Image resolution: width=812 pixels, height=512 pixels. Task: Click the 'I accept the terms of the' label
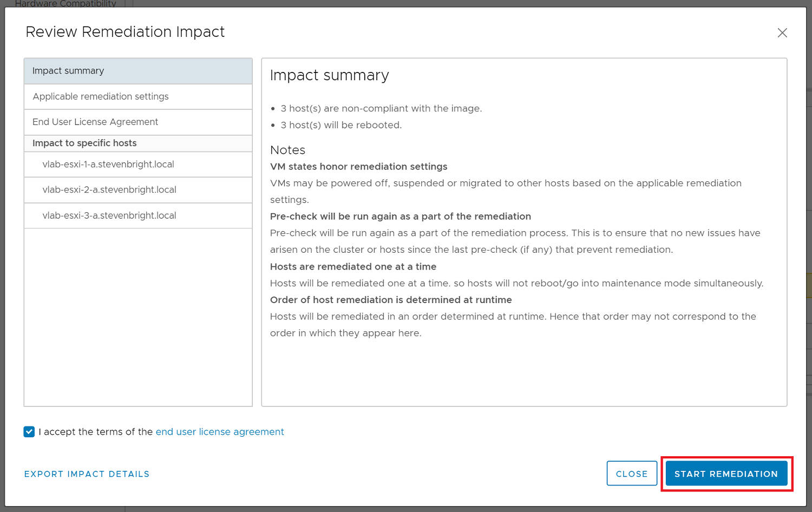point(96,431)
